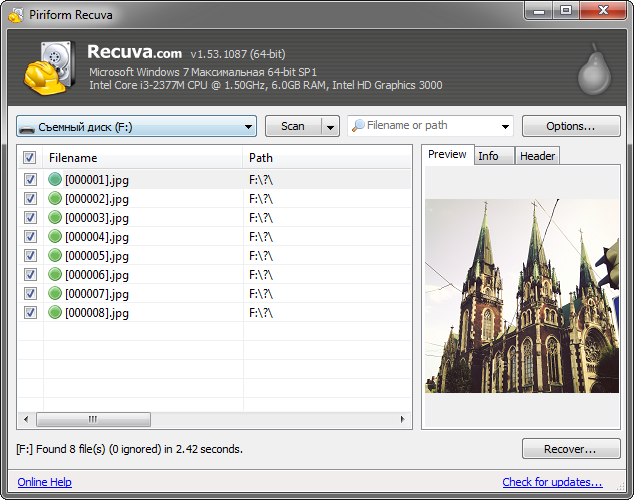Uncheck the [000001].jpg checkbox

(x=30, y=179)
